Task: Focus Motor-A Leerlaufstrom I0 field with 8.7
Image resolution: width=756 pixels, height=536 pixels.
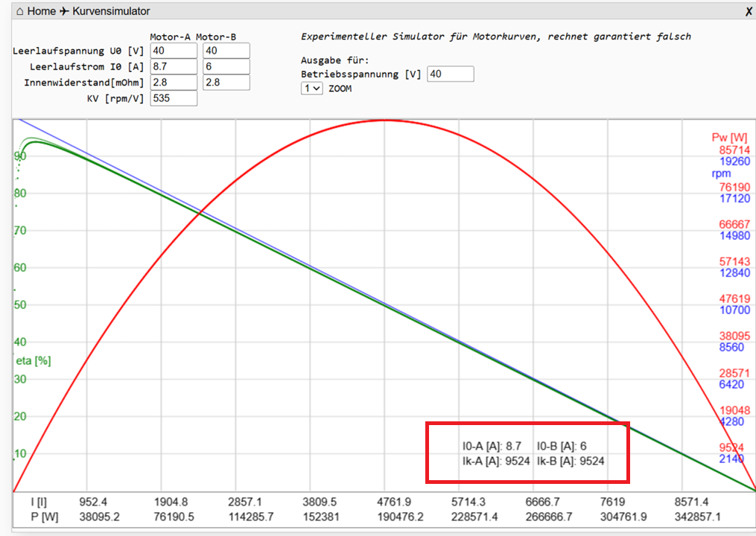Action: 174,66
